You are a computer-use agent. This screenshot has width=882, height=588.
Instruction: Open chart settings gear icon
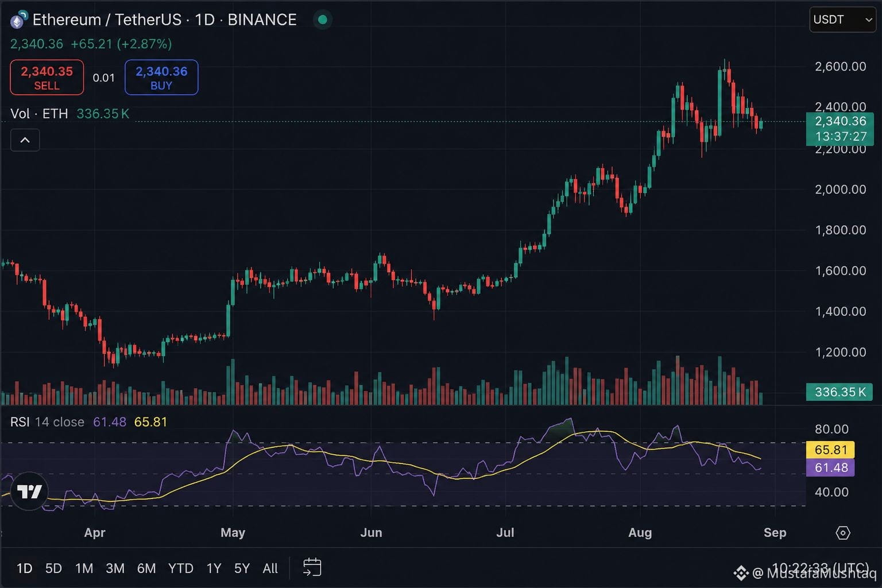[x=842, y=533]
